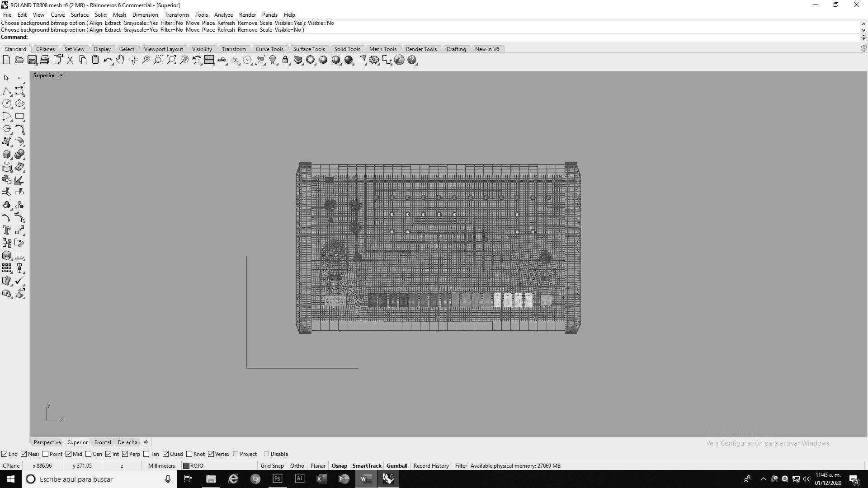Switch to the Mesh Tools toolbar tab

[382, 49]
